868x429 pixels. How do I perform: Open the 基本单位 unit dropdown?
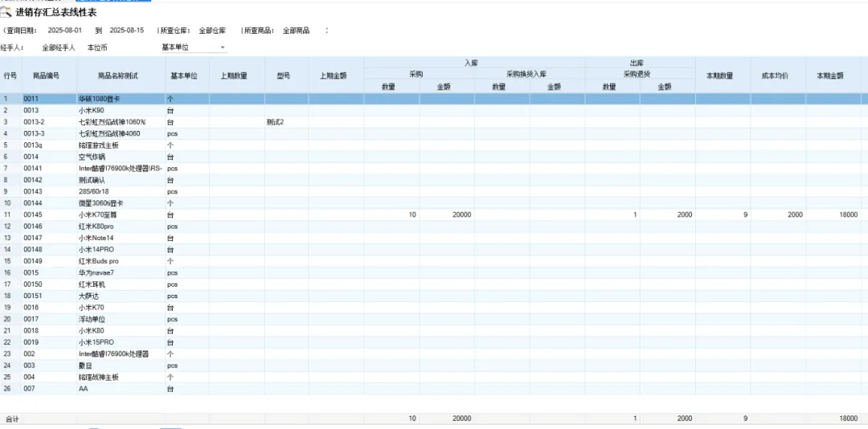click(223, 47)
